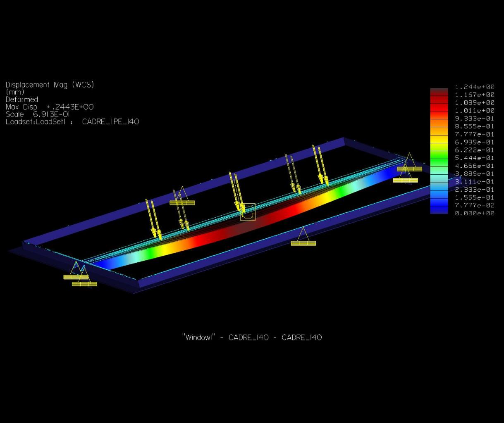Click legend value 1.167e+00
The height and width of the screenshot is (423, 504).
pos(475,95)
